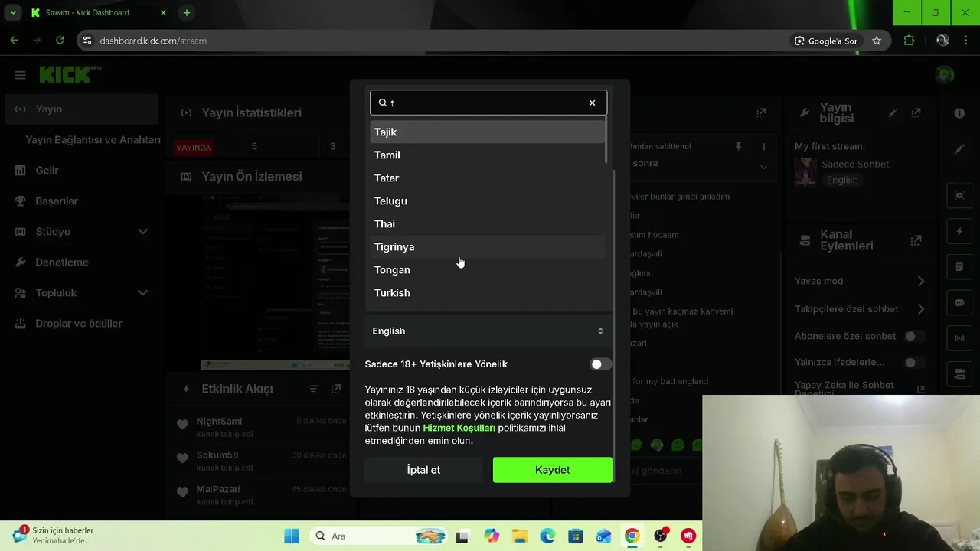980x551 pixels.
Task: Select Tajik from the language list
Action: 488,132
